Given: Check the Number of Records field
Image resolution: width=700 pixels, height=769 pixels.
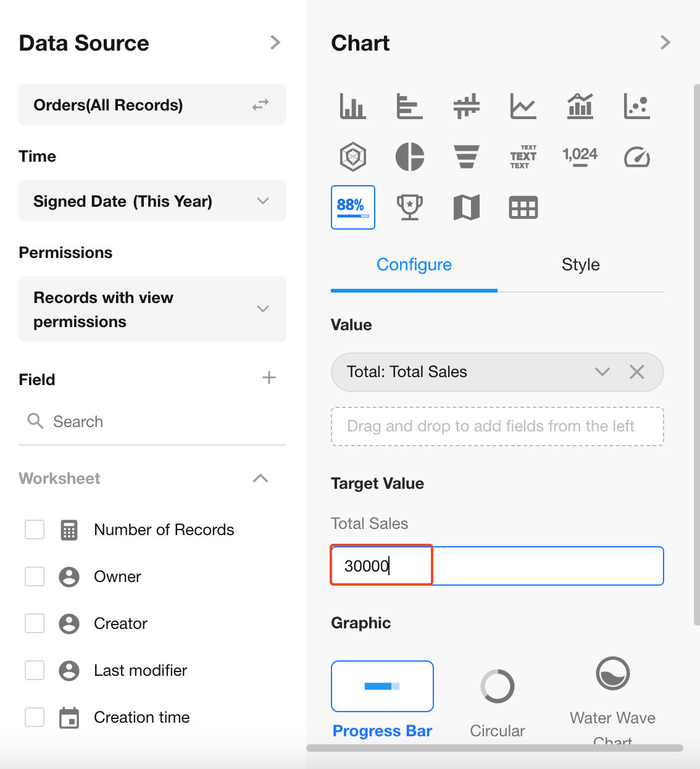Looking at the screenshot, I should point(35,530).
